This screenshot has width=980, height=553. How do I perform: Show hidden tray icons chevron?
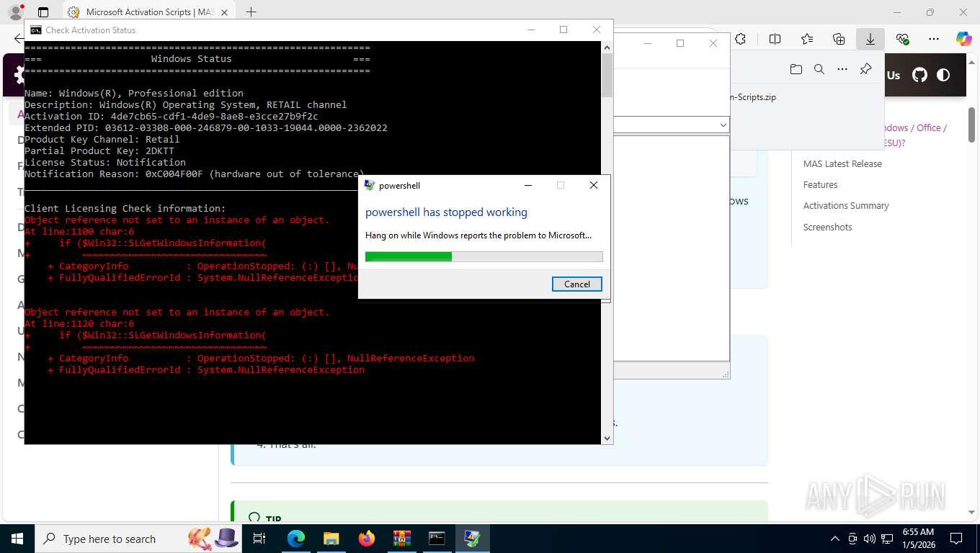coord(835,539)
